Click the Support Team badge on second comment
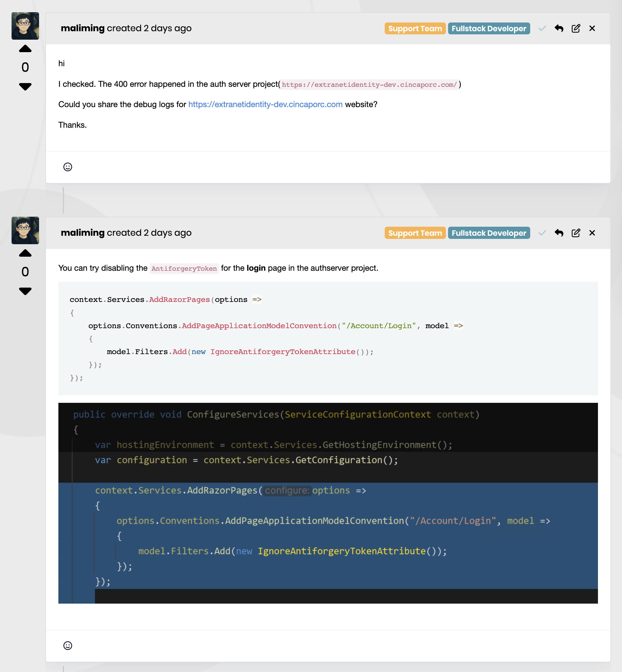The image size is (622, 672). (415, 233)
